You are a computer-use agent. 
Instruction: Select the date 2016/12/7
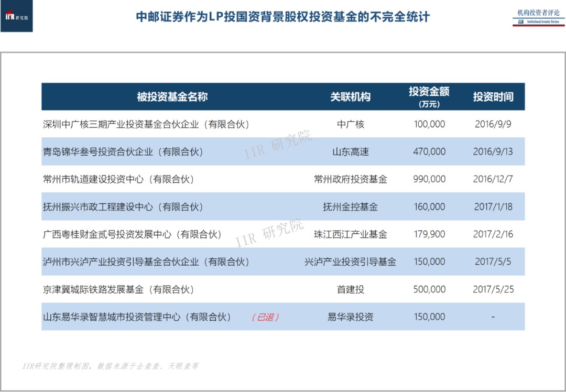pyautogui.click(x=493, y=179)
